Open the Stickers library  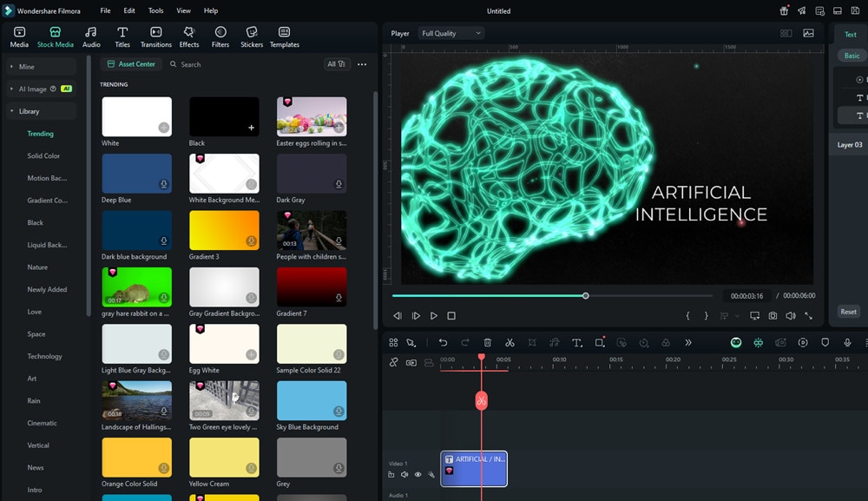pyautogui.click(x=252, y=36)
